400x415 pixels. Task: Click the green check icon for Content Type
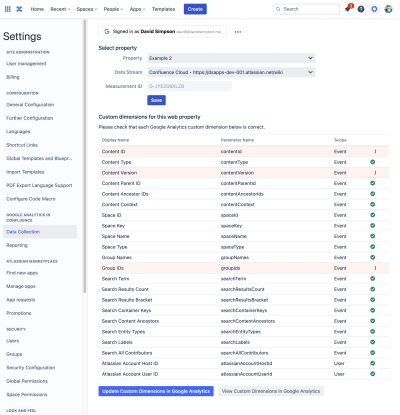[x=373, y=162]
